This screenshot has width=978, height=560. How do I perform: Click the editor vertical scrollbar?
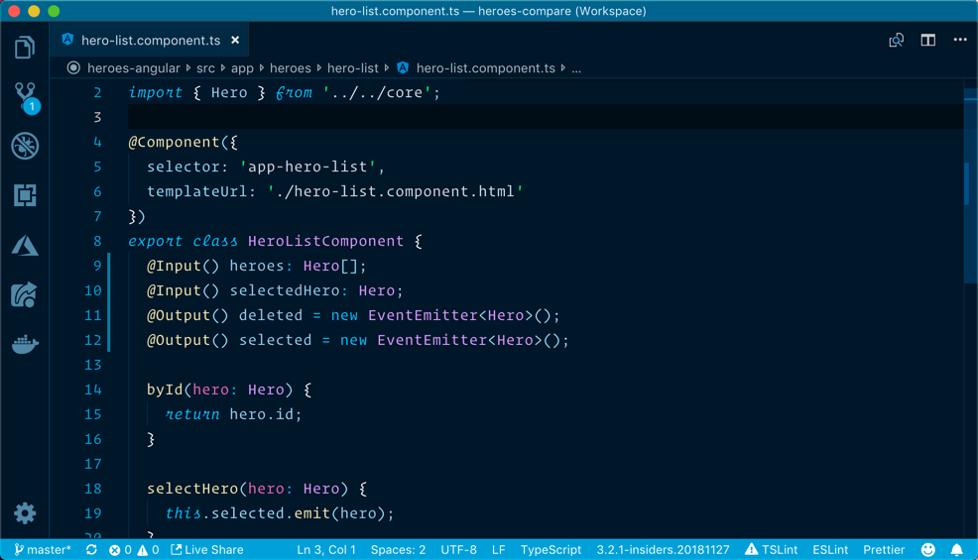[x=967, y=183]
